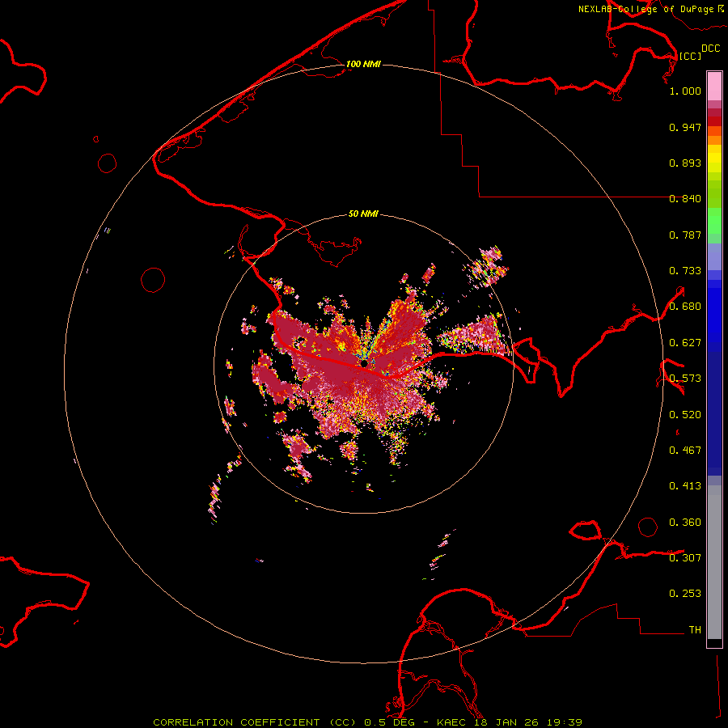Click the 0.307 scale value
This screenshot has height=728, width=728.
pyautogui.click(x=685, y=558)
